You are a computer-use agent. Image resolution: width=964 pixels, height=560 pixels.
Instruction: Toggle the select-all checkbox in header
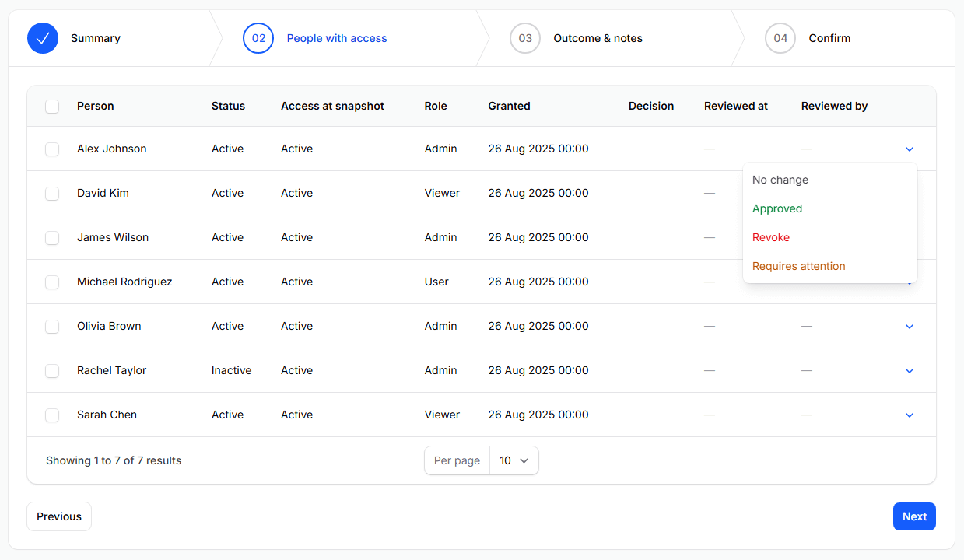pos(52,107)
